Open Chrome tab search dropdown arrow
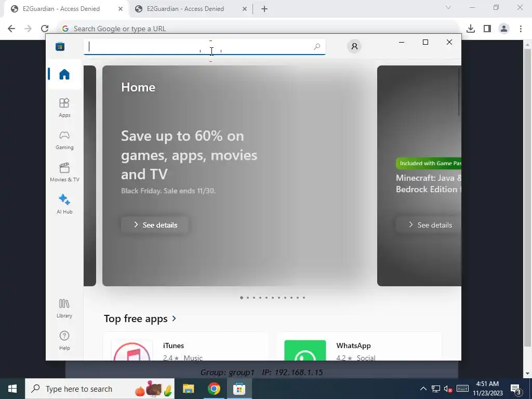Viewport: 532px width, 399px height. tap(448, 7)
